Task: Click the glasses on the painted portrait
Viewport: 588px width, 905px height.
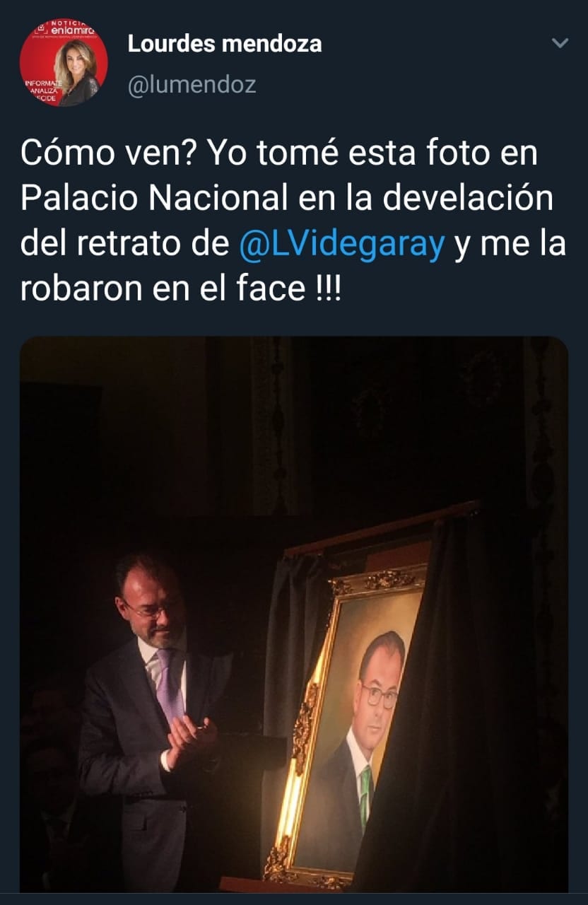Action: point(380,694)
